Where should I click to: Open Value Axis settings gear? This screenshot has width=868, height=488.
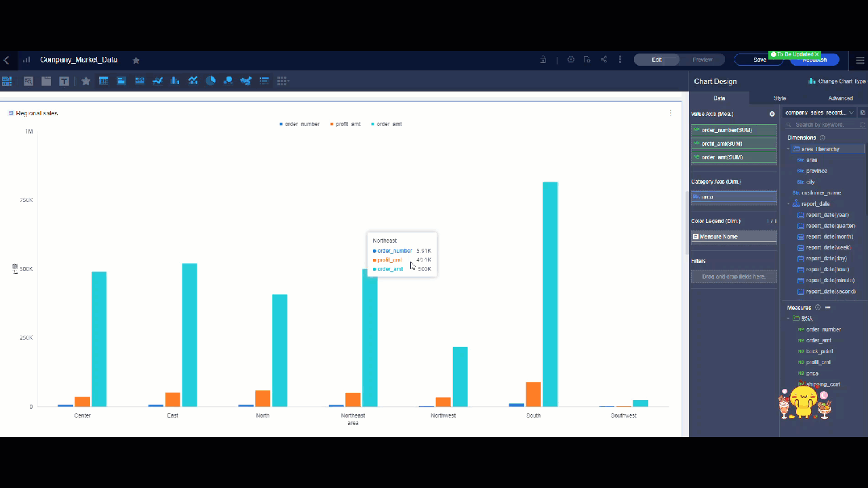click(x=772, y=114)
